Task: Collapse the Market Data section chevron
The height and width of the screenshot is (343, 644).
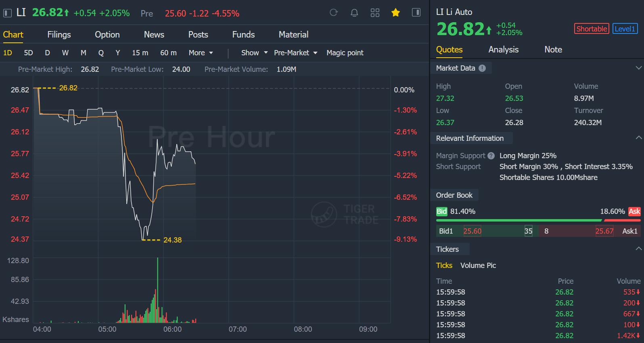Action: 638,68
